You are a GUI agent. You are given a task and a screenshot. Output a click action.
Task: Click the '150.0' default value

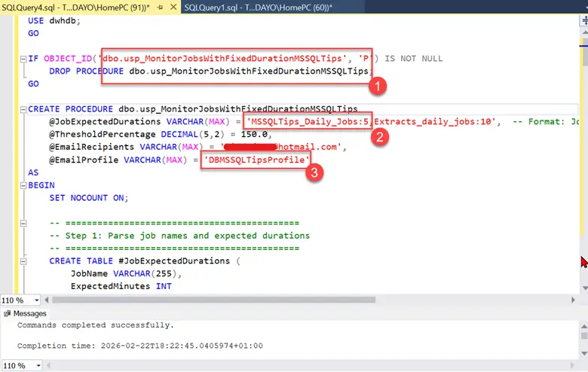coord(254,135)
